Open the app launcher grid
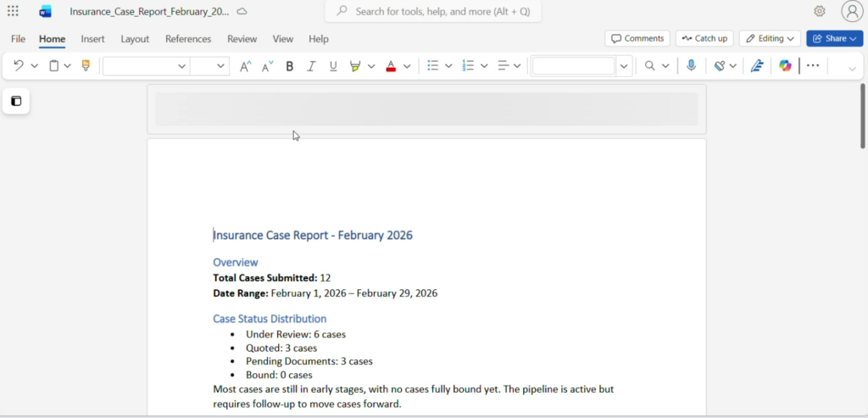The width and height of the screenshot is (868, 418). (x=13, y=11)
